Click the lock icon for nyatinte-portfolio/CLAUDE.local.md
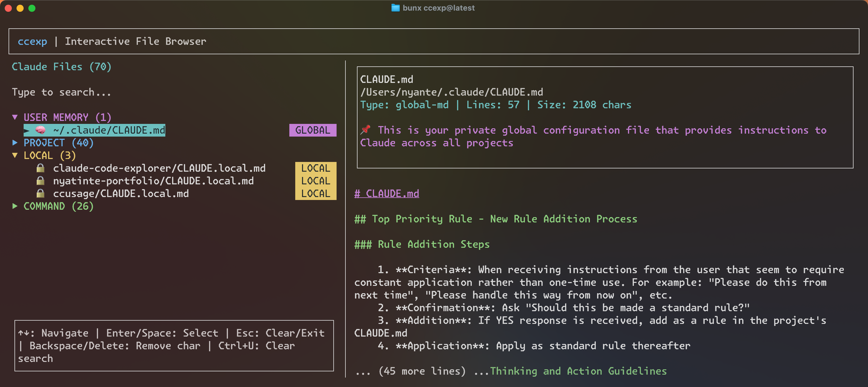 tap(40, 181)
